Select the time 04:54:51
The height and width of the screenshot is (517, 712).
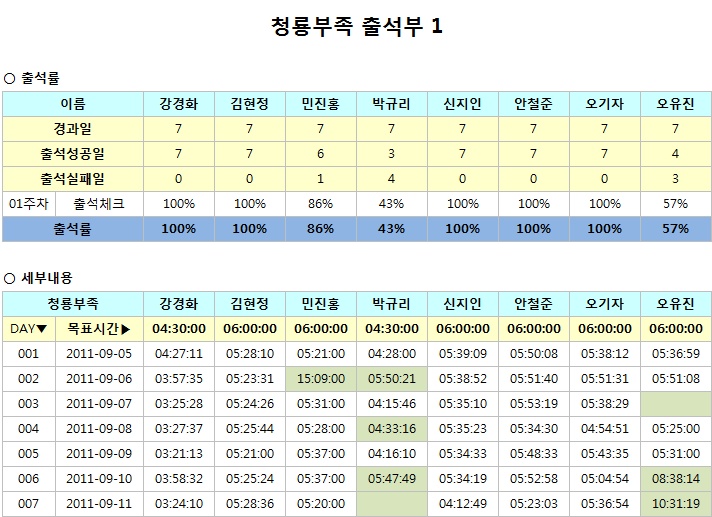click(x=605, y=428)
